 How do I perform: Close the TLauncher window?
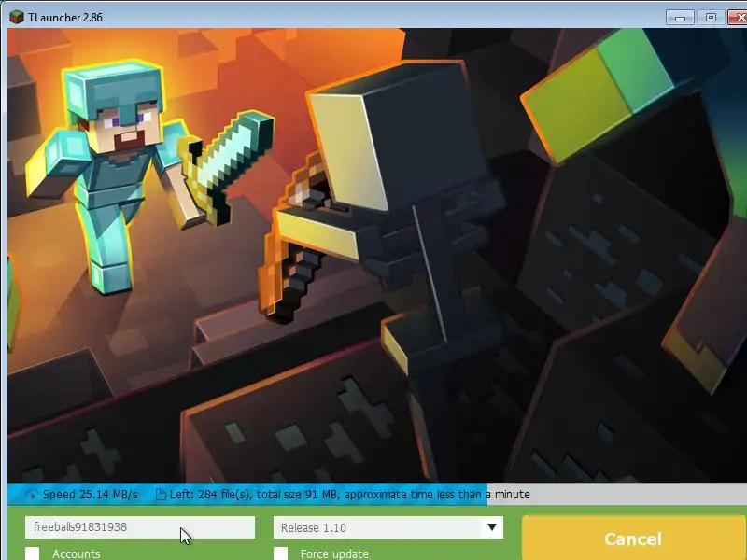click(738, 18)
